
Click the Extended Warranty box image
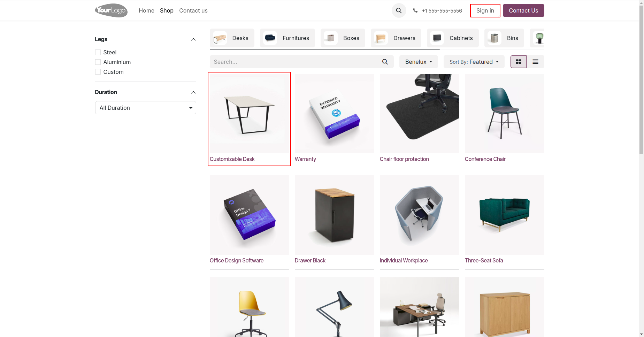click(335, 114)
